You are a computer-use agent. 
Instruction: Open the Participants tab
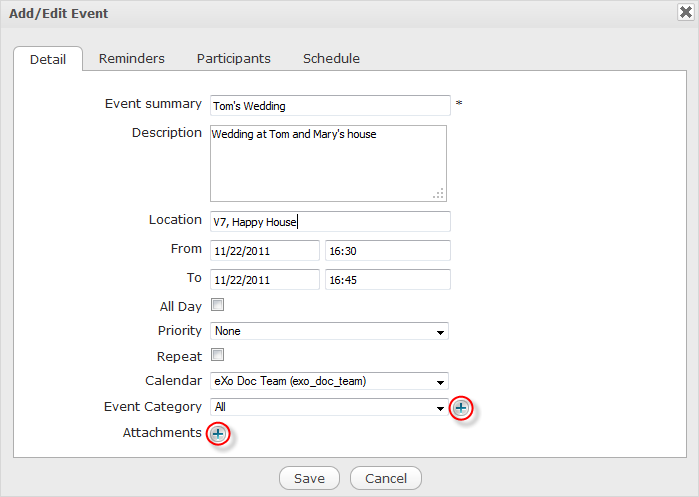point(233,59)
